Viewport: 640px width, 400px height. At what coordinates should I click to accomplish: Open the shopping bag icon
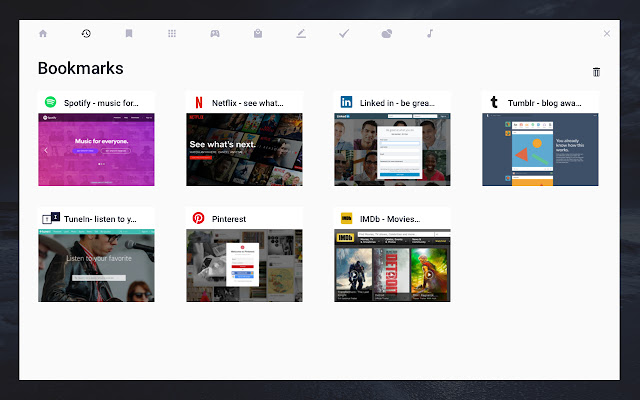[258, 33]
